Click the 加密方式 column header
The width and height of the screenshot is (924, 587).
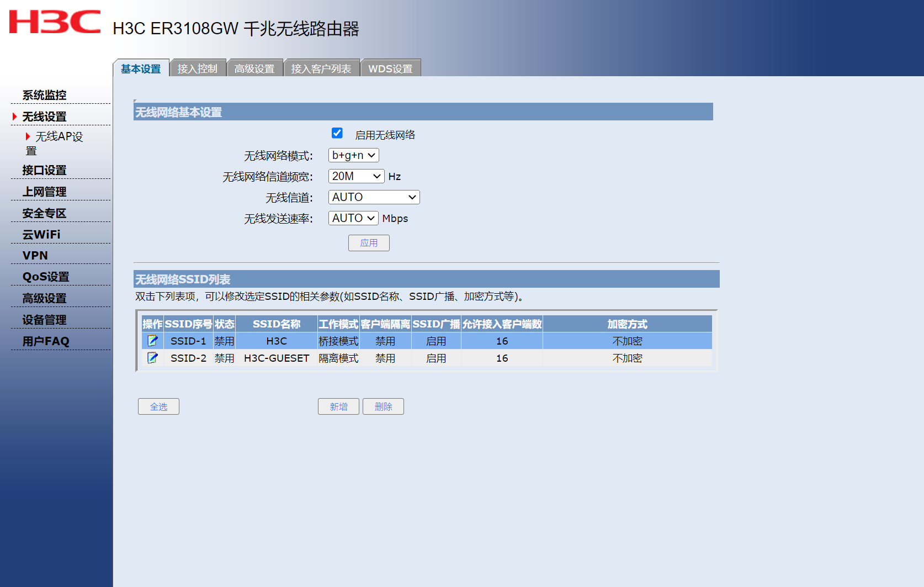tap(628, 324)
